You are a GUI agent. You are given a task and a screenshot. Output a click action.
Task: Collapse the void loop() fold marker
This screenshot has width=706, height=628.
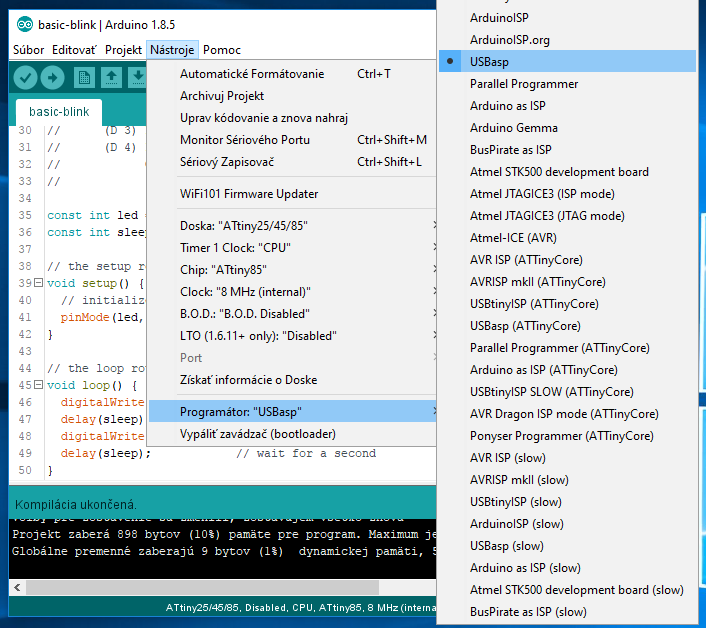click(x=38, y=385)
